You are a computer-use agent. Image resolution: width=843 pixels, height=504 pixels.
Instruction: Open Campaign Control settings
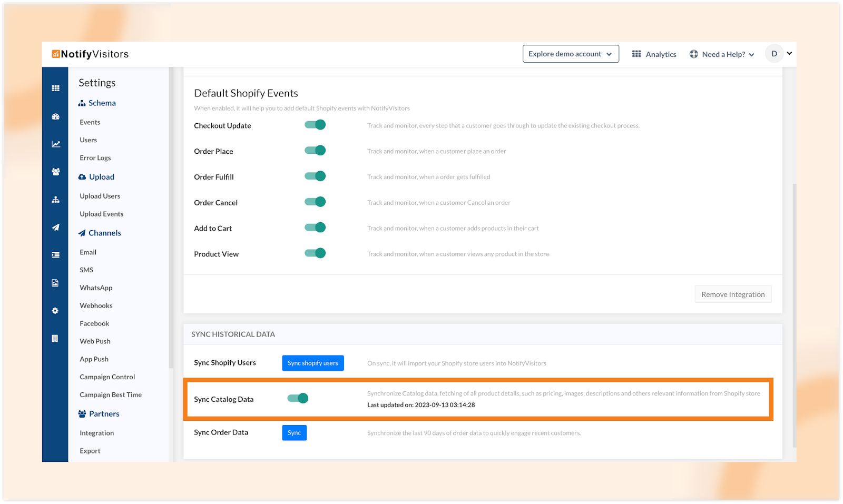[x=107, y=377]
